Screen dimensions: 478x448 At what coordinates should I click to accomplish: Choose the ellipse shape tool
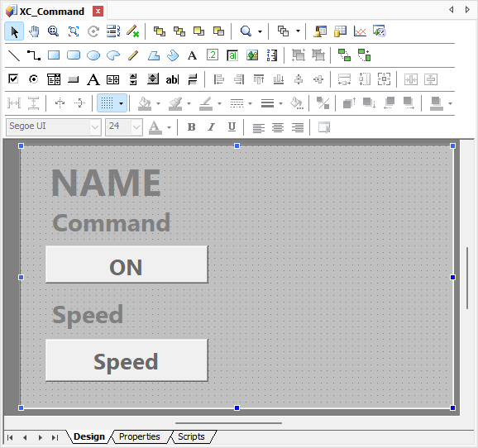click(x=93, y=55)
